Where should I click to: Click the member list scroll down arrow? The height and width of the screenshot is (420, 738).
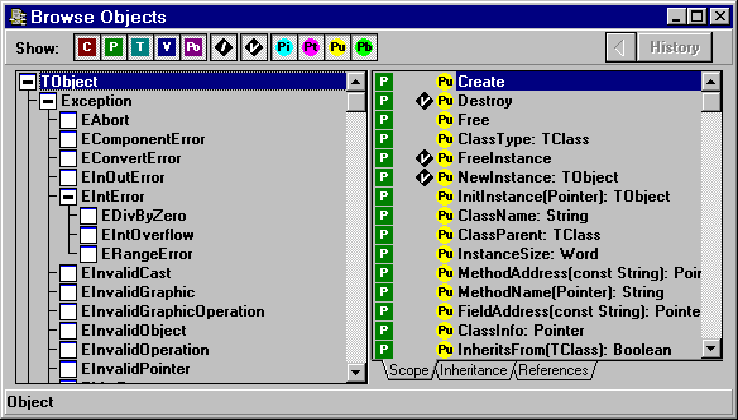click(x=710, y=349)
